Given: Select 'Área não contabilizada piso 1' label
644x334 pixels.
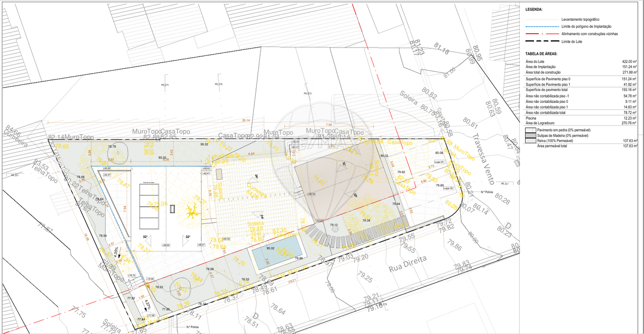Looking at the screenshot, I should coord(547,106).
